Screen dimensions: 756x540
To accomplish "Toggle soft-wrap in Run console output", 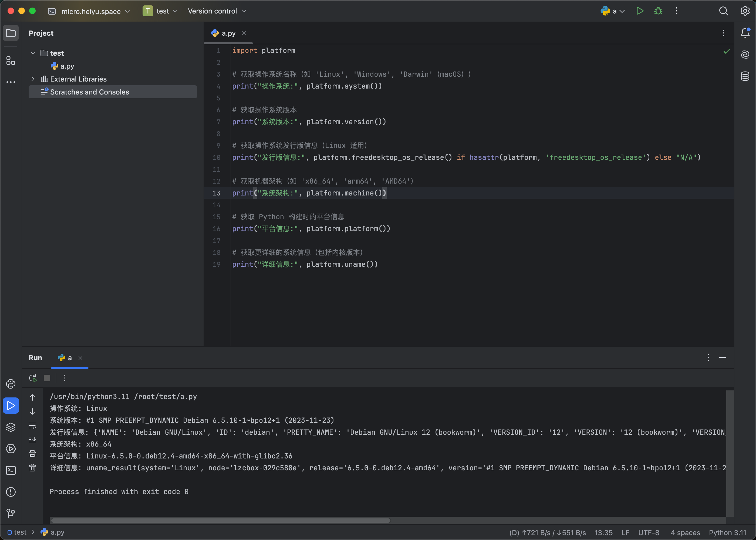I will pyautogui.click(x=32, y=426).
